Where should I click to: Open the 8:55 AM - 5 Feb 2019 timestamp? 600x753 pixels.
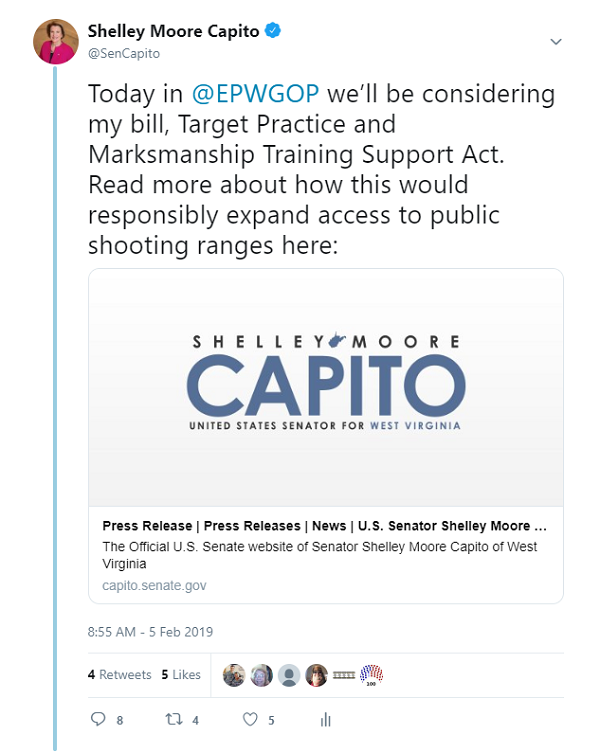150,632
